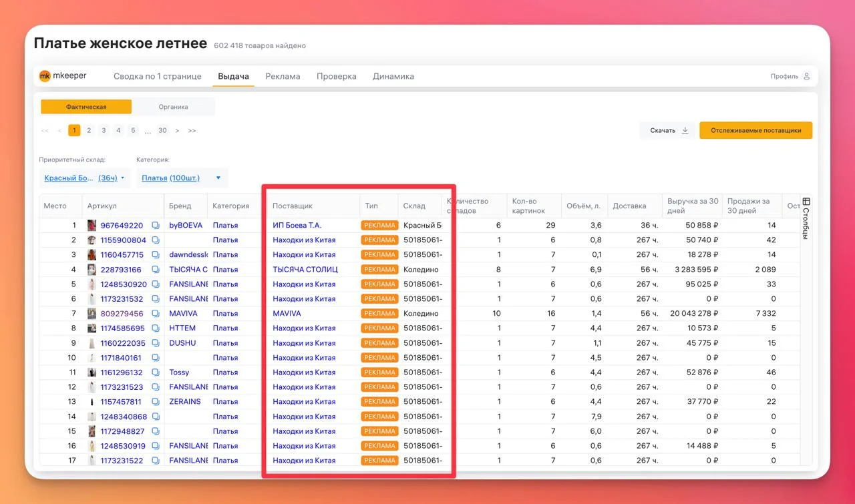Copy article number 809279456
The image size is (855, 504).
pyautogui.click(x=155, y=314)
